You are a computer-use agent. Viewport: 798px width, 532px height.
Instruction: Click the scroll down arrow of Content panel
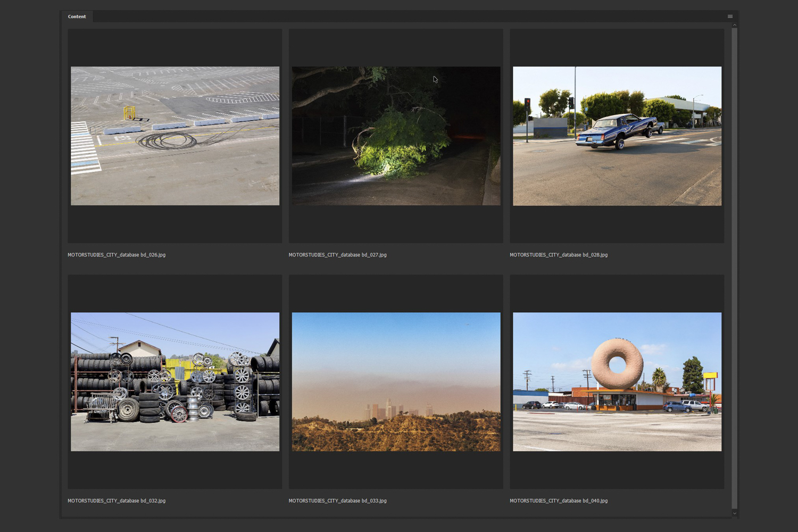(735, 513)
